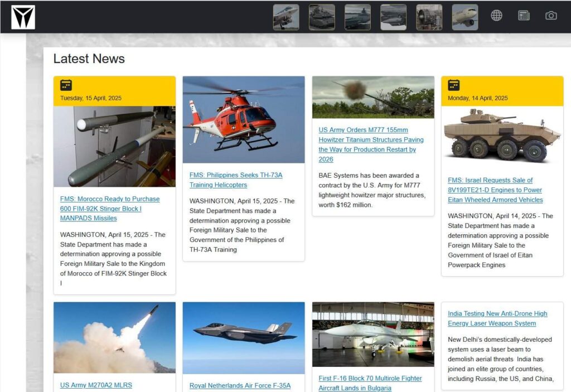Viewport: 571px width, 392px height.
Task: Open the US Army M270A2 MLRS link
Action: pyautogui.click(x=96, y=385)
